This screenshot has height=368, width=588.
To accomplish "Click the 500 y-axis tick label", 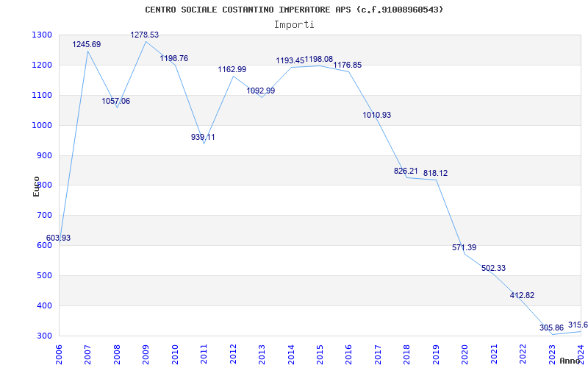I will (44, 275).
